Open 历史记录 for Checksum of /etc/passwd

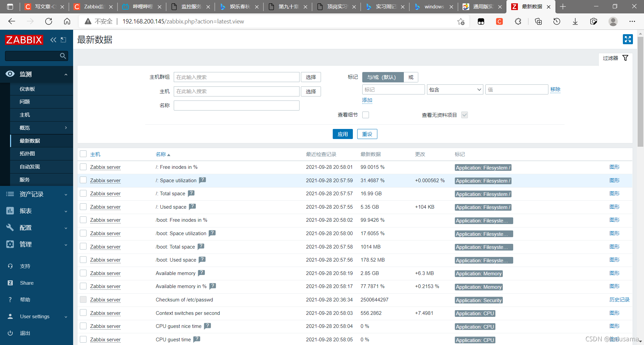(619, 300)
